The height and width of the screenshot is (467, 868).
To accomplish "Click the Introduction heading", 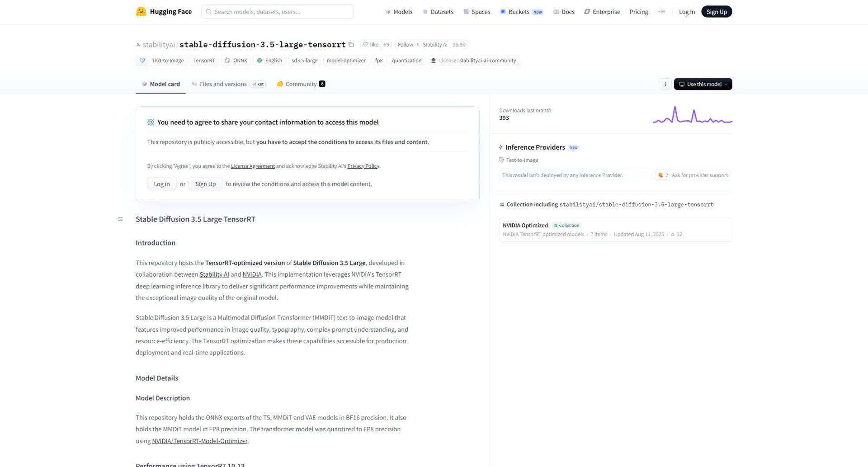I will click(156, 243).
